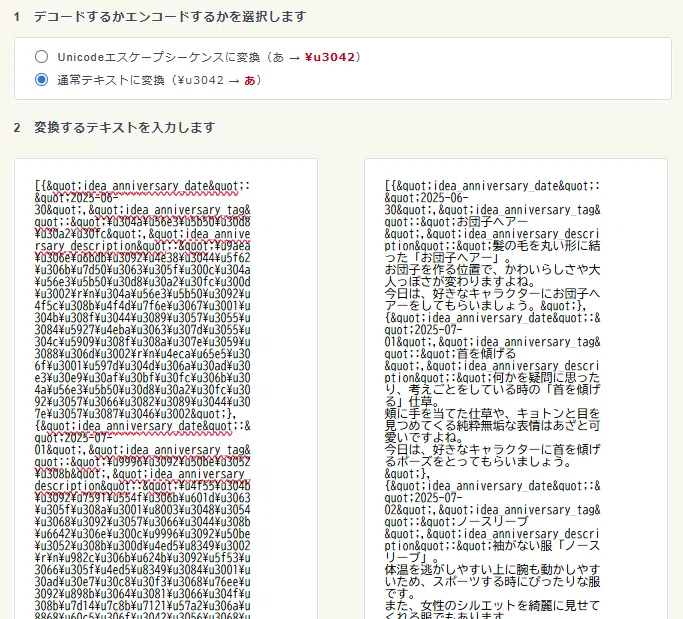Click the label '通常テキストに変換'
This screenshot has height=619, width=683.
[x=111, y=80]
